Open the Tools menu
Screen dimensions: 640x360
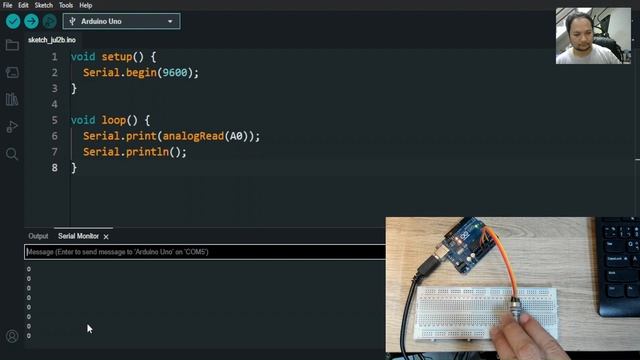(x=66, y=5)
